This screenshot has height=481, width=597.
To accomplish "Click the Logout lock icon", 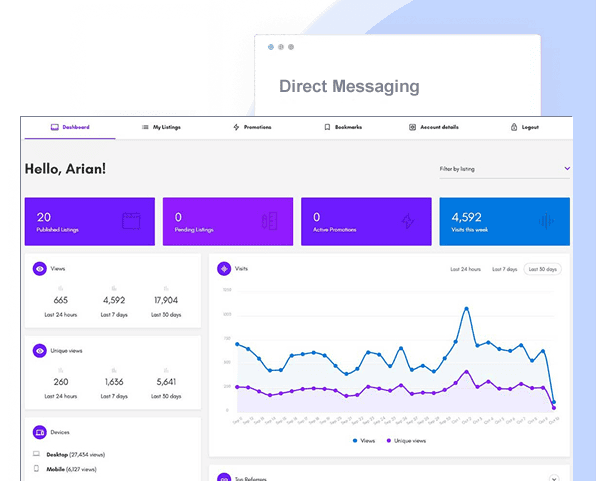I will pyautogui.click(x=514, y=127).
